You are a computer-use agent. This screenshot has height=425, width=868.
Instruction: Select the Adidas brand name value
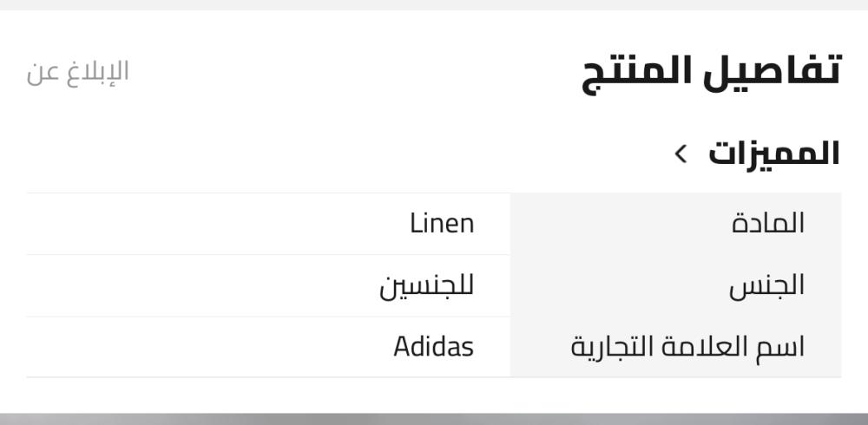click(x=433, y=347)
